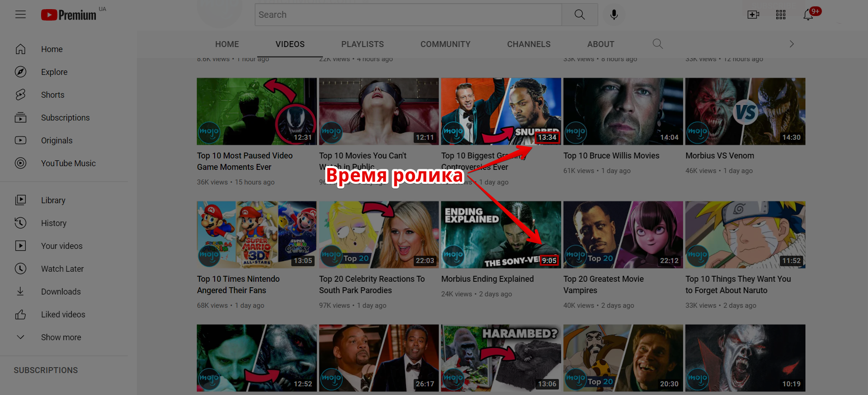
Task: Click the Originals sidebar icon
Action: click(21, 140)
